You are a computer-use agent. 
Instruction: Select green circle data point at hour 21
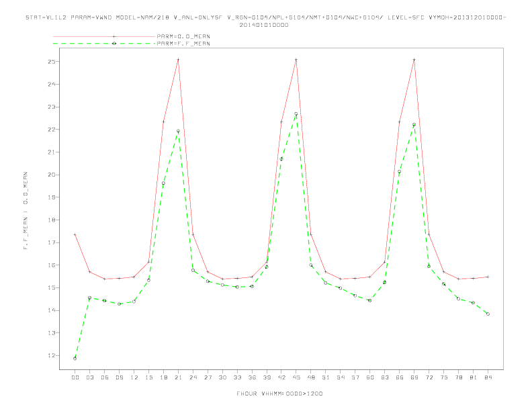[x=178, y=131]
